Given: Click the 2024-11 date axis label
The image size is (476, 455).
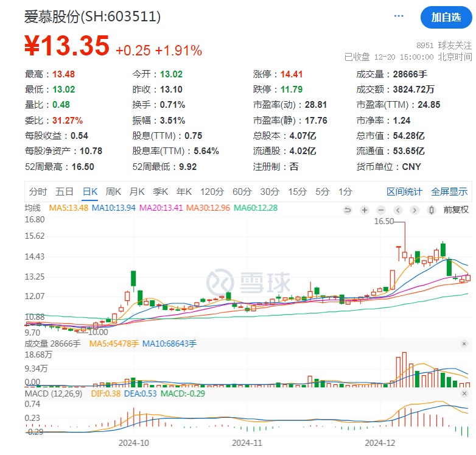Looking at the screenshot, I should [x=247, y=443].
